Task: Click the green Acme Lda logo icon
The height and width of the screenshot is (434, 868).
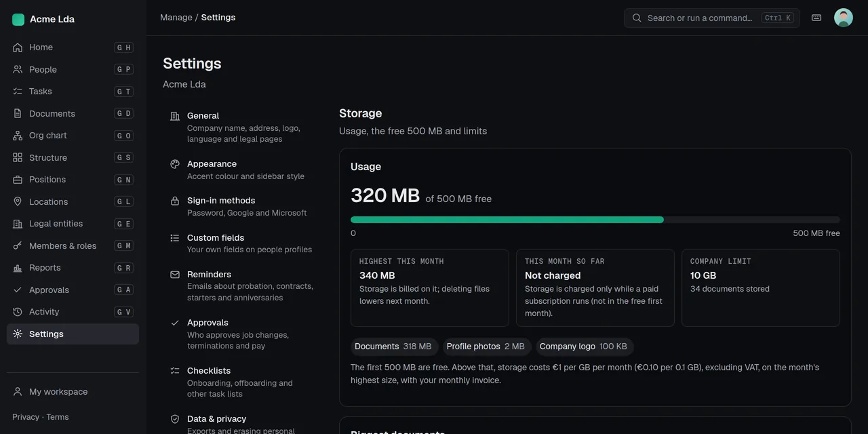Action: (x=18, y=20)
